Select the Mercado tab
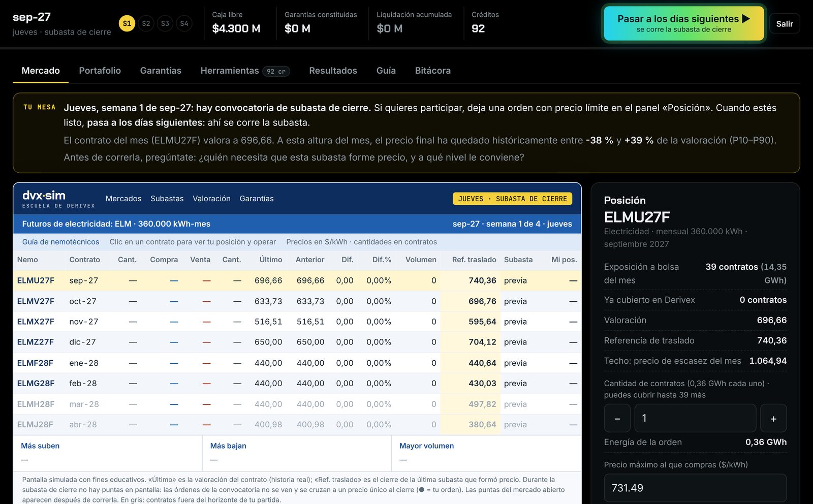 pos(41,71)
